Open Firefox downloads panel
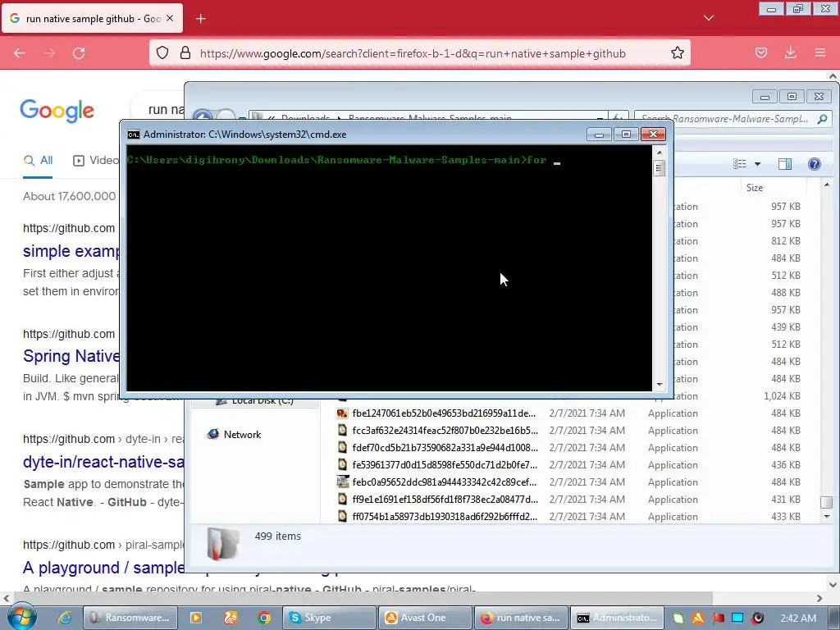Image resolution: width=840 pixels, height=630 pixels. point(790,52)
